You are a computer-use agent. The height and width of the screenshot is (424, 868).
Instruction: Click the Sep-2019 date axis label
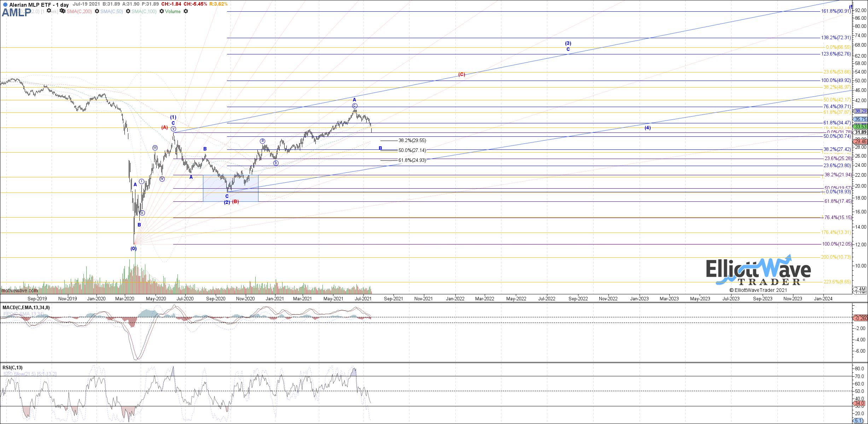[x=37, y=299]
